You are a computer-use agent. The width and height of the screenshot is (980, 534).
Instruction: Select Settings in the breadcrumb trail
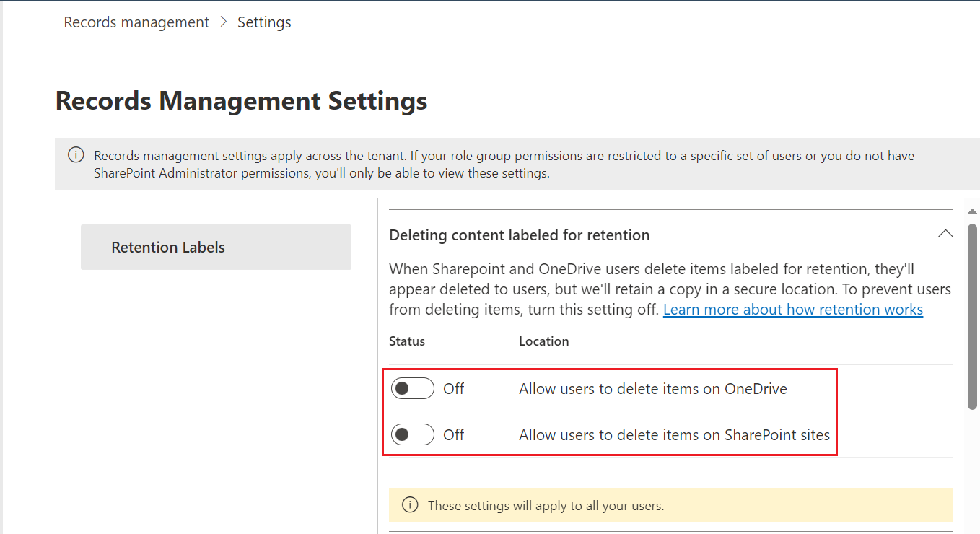pyautogui.click(x=264, y=22)
